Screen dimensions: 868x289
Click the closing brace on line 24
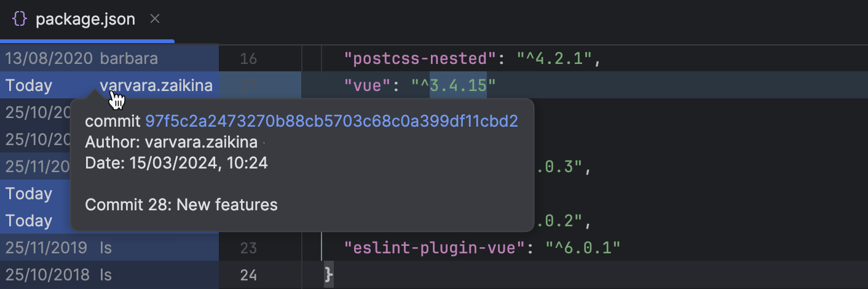coord(328,275)
